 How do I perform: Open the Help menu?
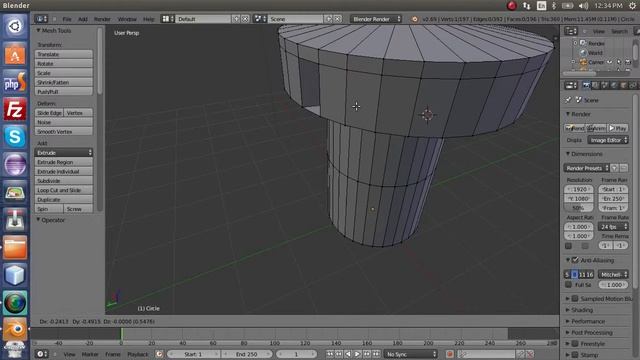(x=149, y=19)
